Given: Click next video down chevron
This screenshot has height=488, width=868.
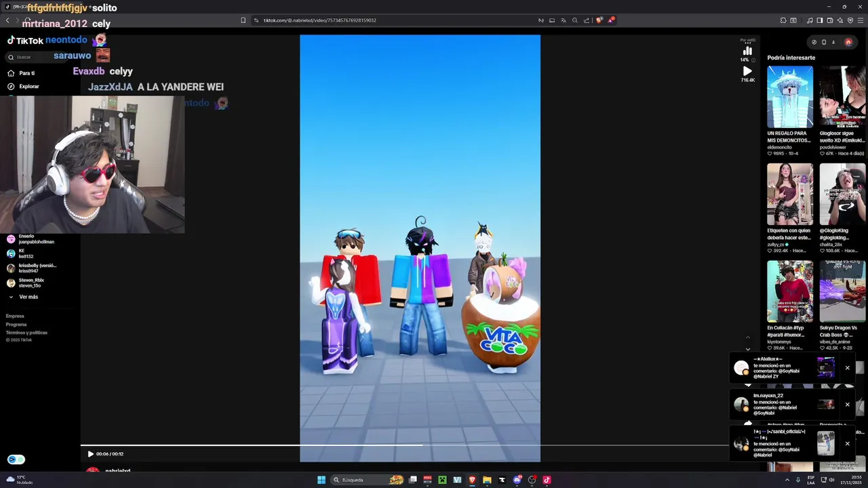Looking at the screenshot, I should point(748,349).
